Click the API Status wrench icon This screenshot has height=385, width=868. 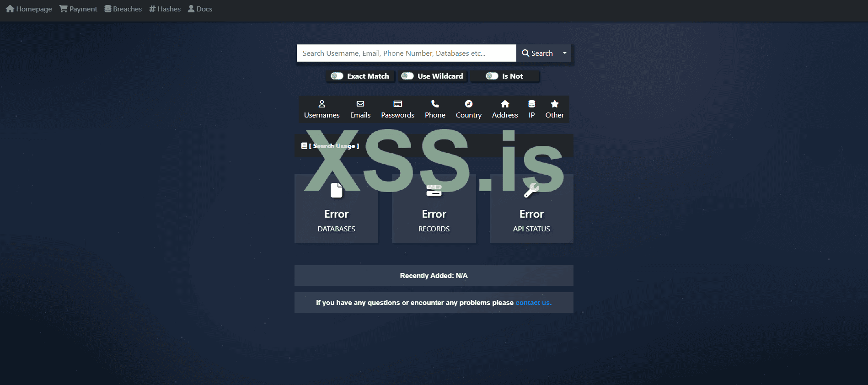click(x=531, y=190)
